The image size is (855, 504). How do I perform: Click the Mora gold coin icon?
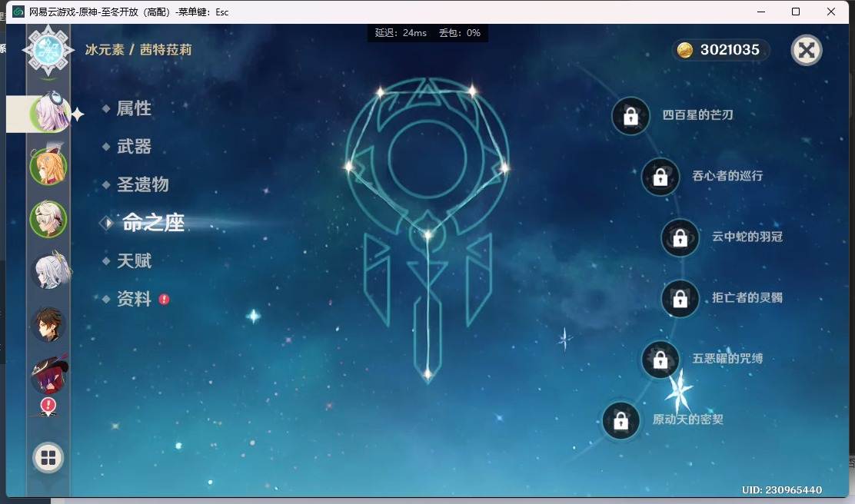685,50
